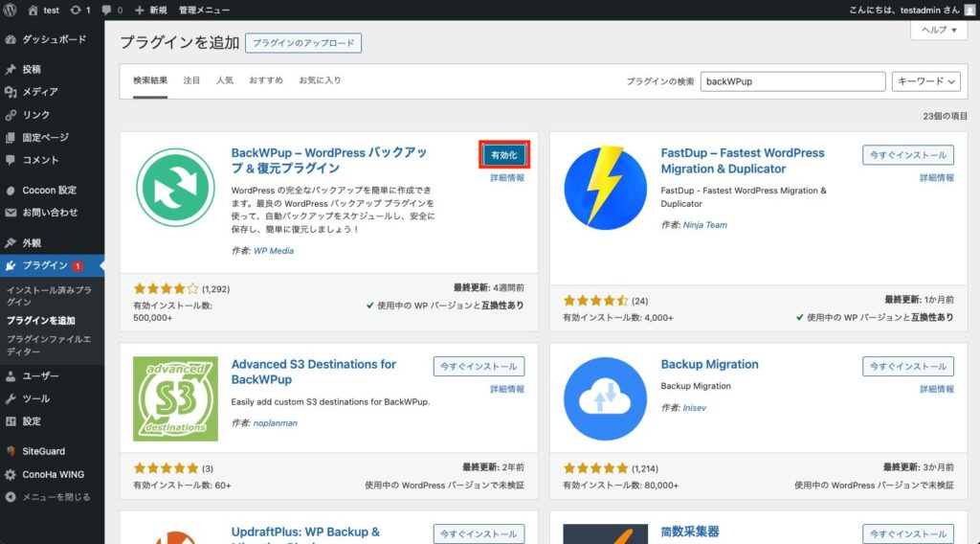Open the Users (ユーザー) menu
This screenshot has height=544, width=980.
[x=53, y=375]
